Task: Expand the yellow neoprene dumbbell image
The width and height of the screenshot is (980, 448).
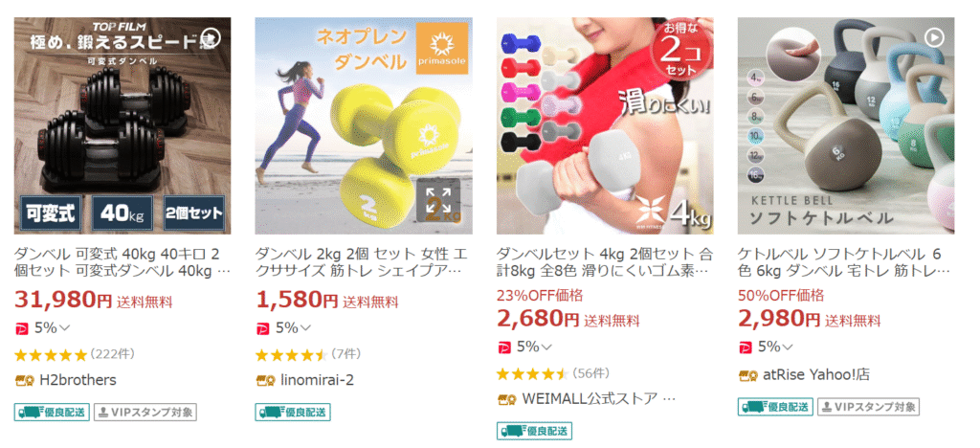Action: pyautogui.click(x=438, y=200)
